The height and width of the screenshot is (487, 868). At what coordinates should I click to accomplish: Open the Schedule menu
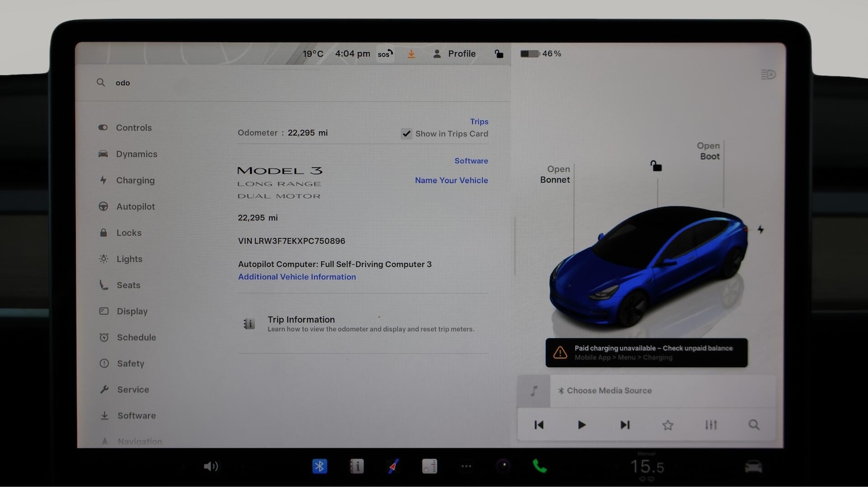[x=127, y=337]
